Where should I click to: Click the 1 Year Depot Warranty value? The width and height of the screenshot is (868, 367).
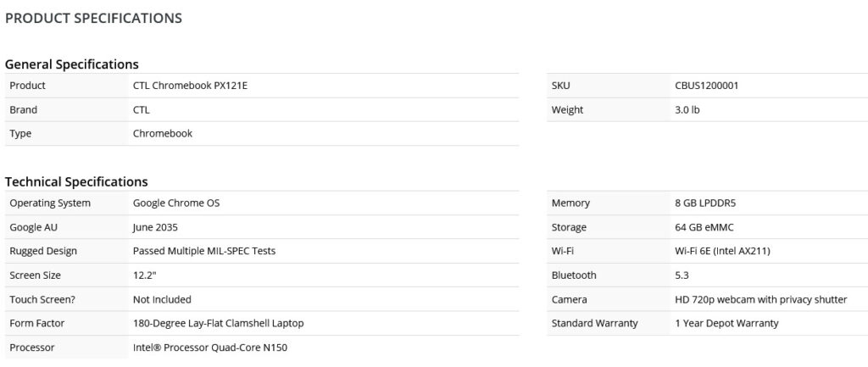[726, 323]
